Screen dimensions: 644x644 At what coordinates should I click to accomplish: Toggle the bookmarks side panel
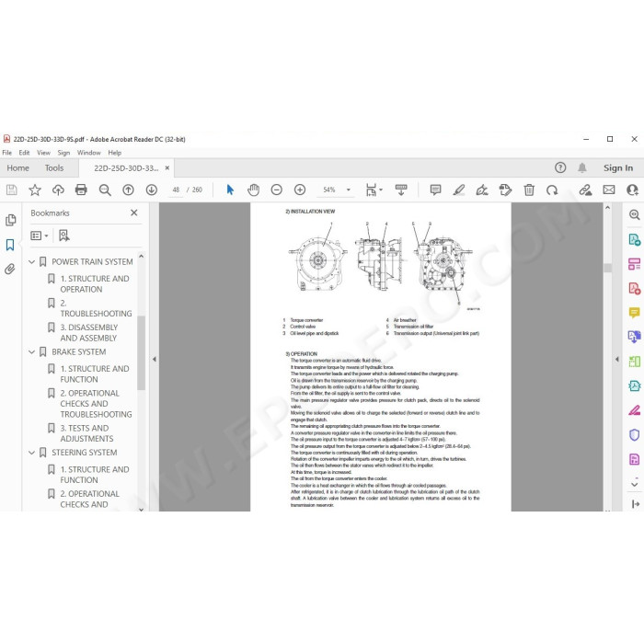(10, 245)
